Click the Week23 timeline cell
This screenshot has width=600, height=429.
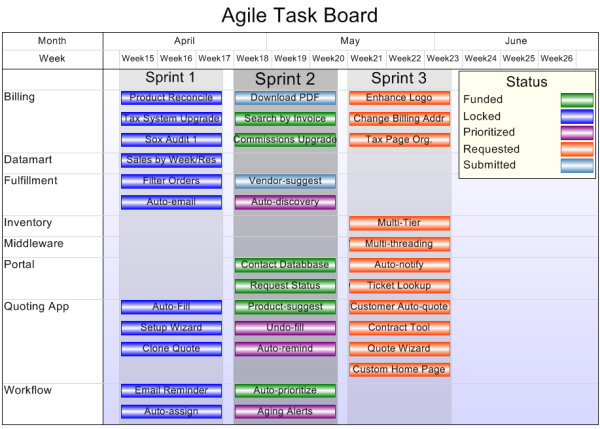click(443, 59)
